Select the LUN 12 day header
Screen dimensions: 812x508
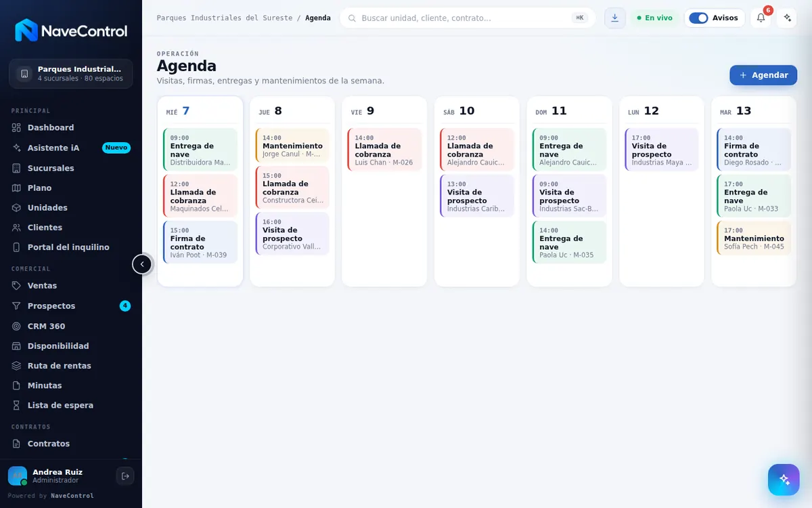[662, 111]
